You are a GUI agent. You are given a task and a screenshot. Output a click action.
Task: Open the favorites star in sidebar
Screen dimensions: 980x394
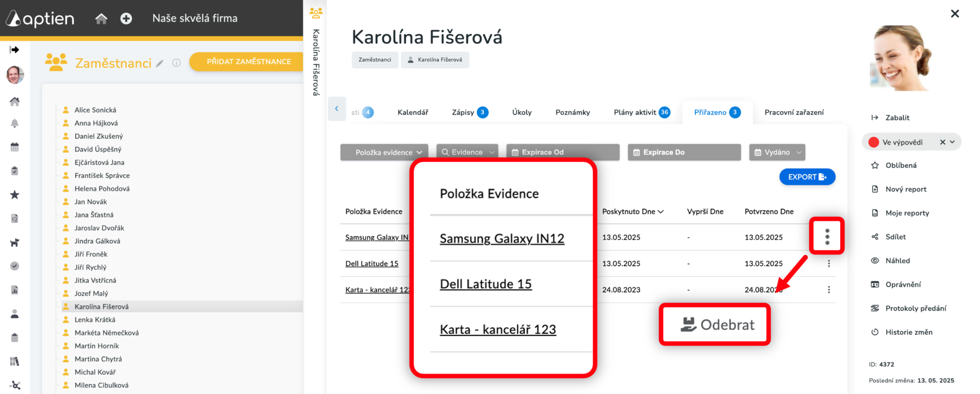point(15,195)
